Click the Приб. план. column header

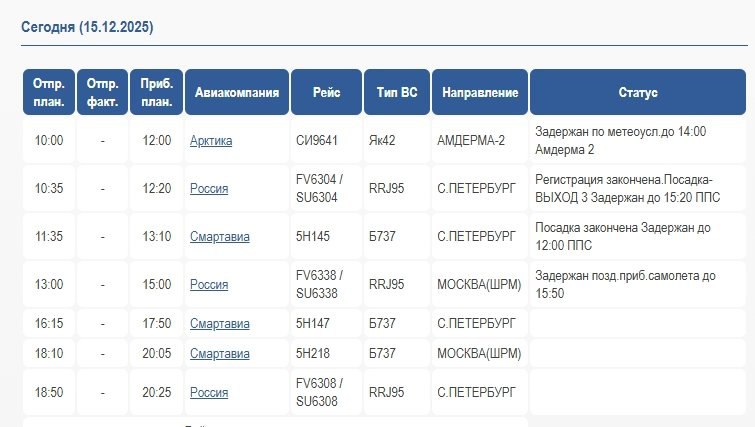[156, 92]
